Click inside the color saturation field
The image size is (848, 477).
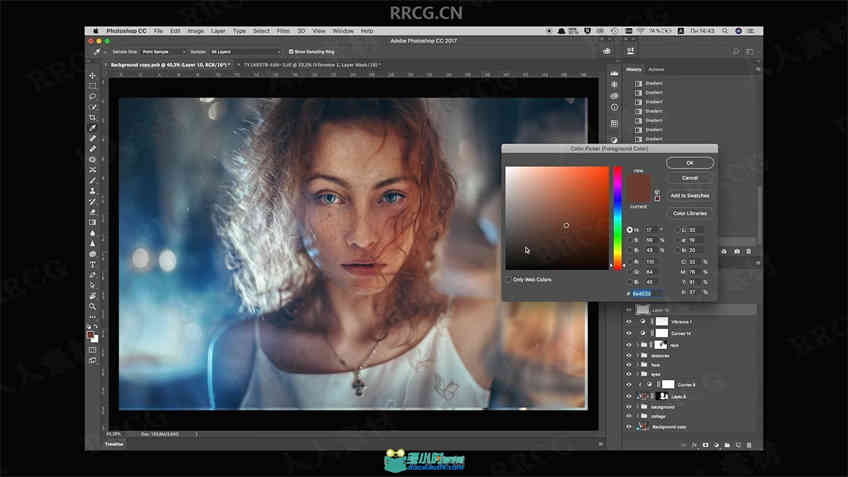(557, 218)
